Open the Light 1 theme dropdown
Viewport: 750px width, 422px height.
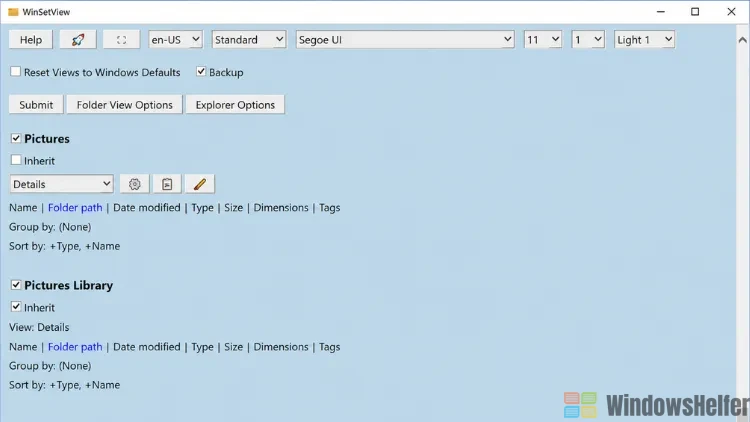point(644,40)
